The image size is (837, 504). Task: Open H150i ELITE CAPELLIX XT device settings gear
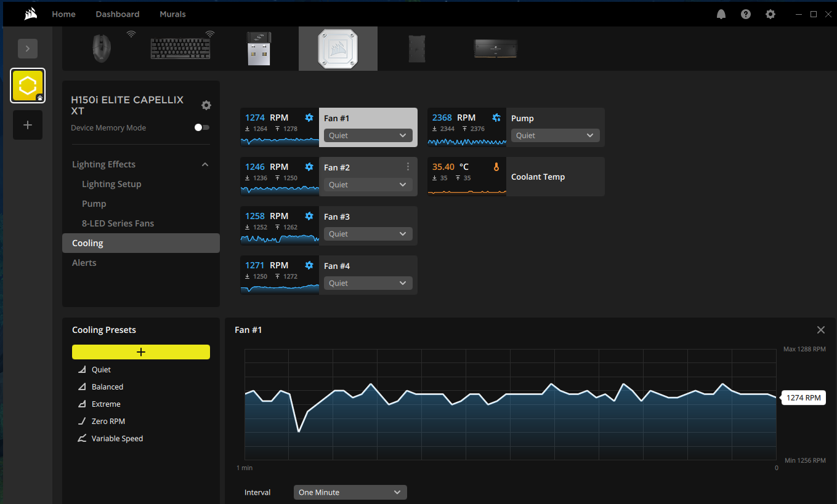206,105
